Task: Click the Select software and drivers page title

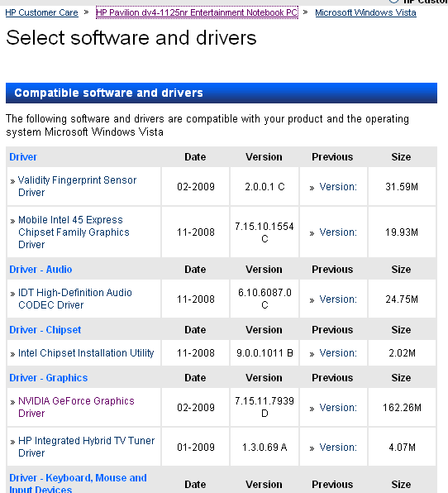Action: coord(131,38)
